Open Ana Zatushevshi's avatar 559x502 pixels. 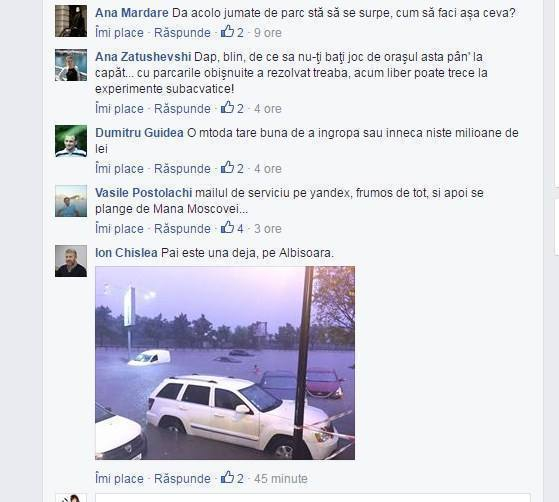pyautogui.click(x=71, y=65)
